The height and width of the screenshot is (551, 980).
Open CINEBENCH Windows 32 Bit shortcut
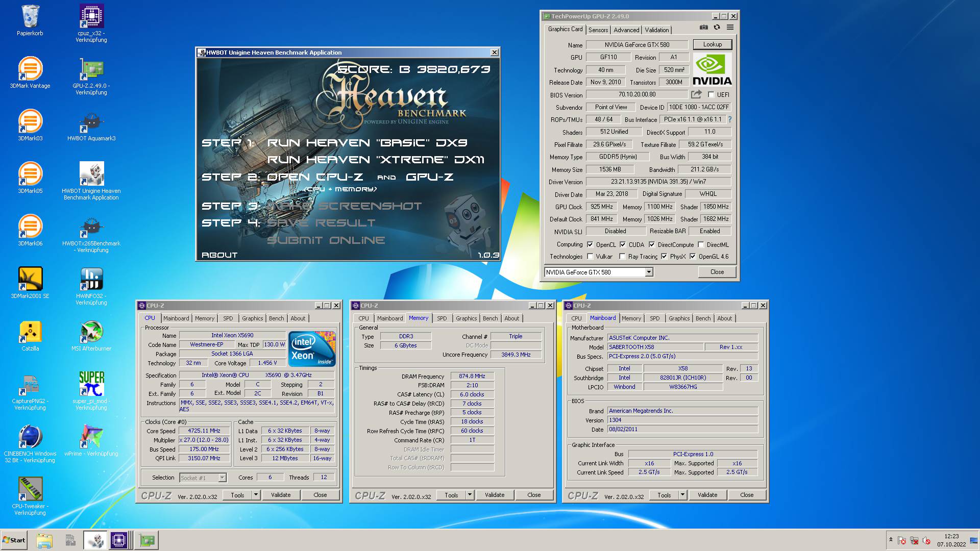(30, 443)
